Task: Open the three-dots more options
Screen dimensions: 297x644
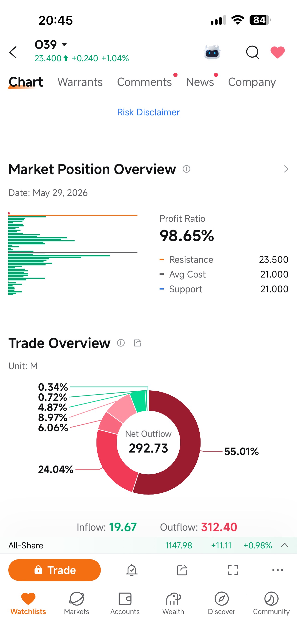Action: (x=277, y=570)
